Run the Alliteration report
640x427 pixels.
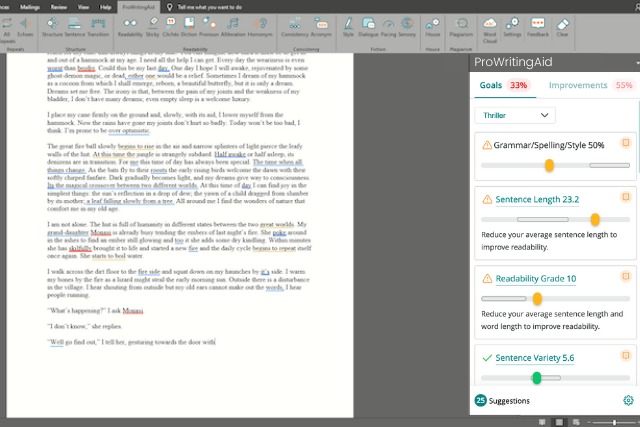click(233, 28)
